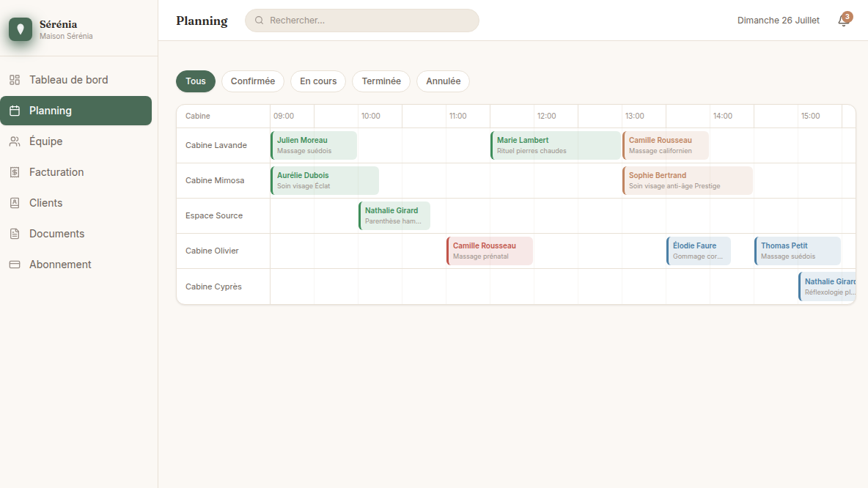Click the Dimanche 26 Juillet date
868x488 pixels.
click(x=779, y=21)
